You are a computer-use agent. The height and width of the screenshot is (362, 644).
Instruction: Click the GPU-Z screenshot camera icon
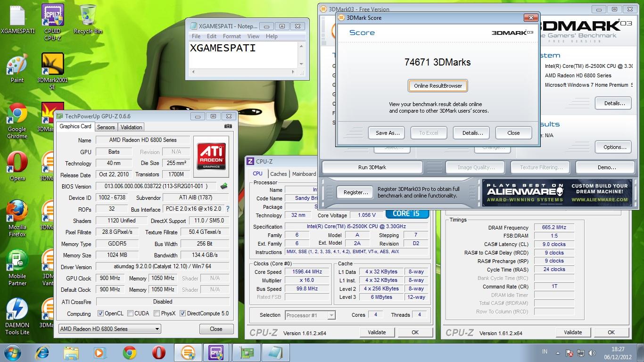coord(228,126)
